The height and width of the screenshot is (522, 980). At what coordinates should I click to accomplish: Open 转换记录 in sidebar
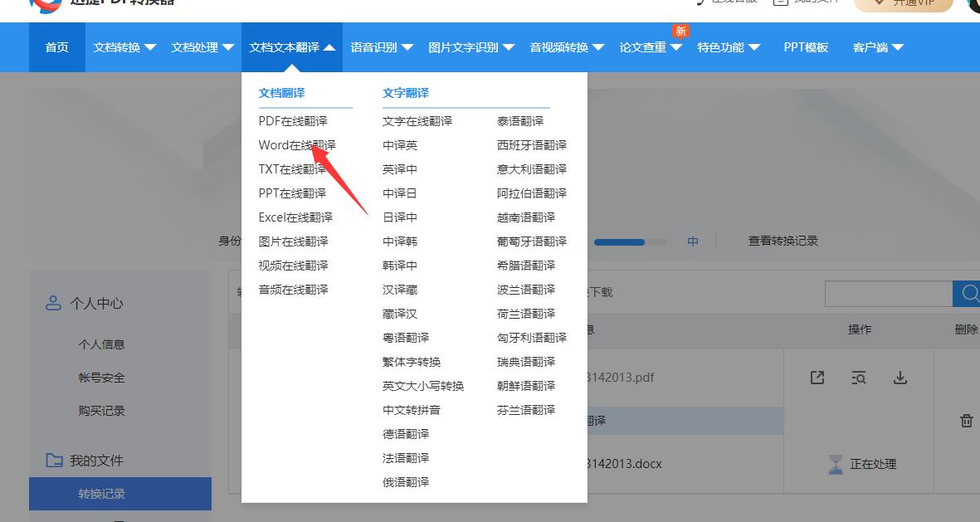point(120,494)
